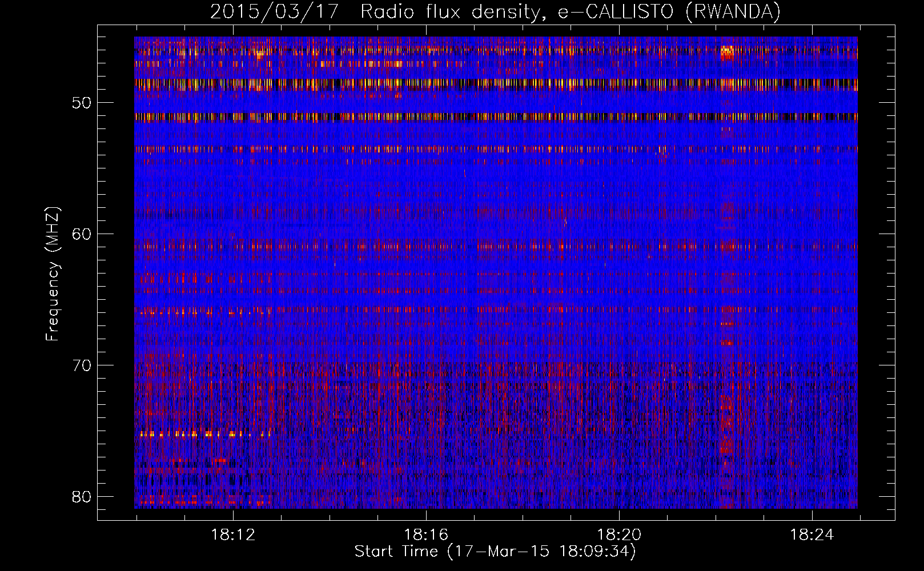The width and height of the screenshot is (924, 571).
Task: Click the '50' frequency tick label
Action: click(x=82, y=103)
